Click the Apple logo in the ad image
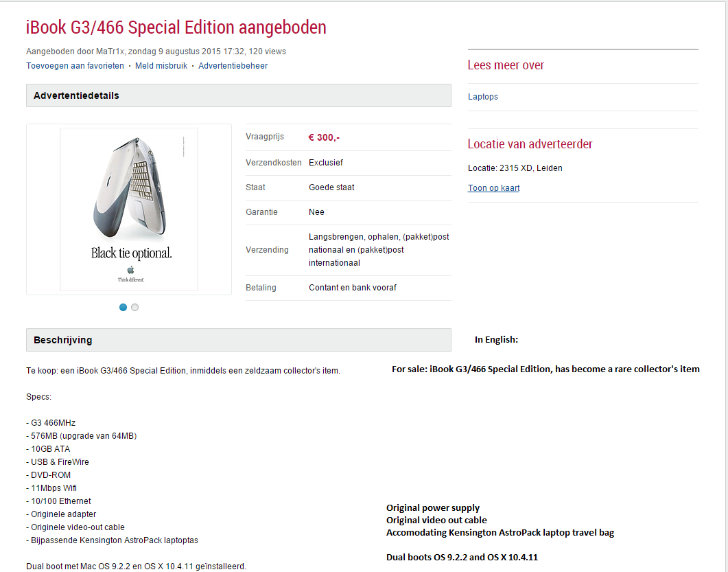This screenshot has width=728, height=572. point(130,270)
